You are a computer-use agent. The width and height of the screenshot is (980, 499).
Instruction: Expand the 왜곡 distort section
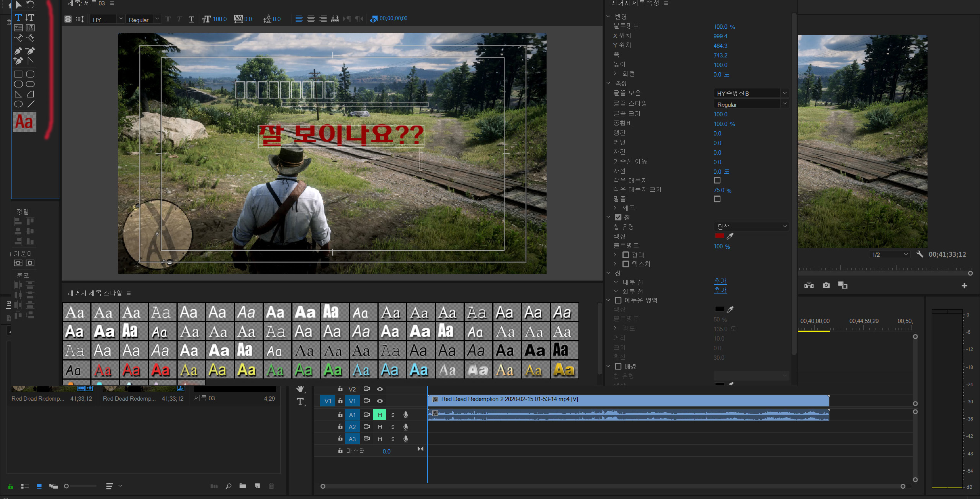pos(615,208)
